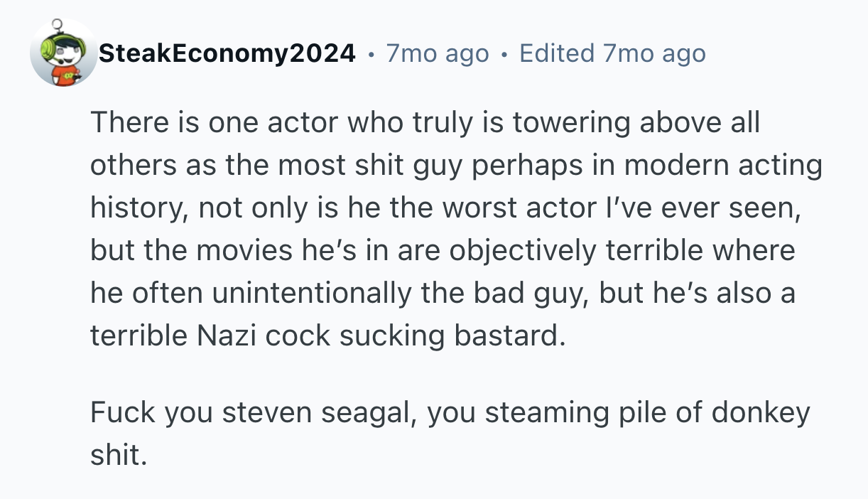This screenshot has width=868, height=499.
Task: Click the SteakEconomy2024 user avatar
Action: tap(64, 53)
